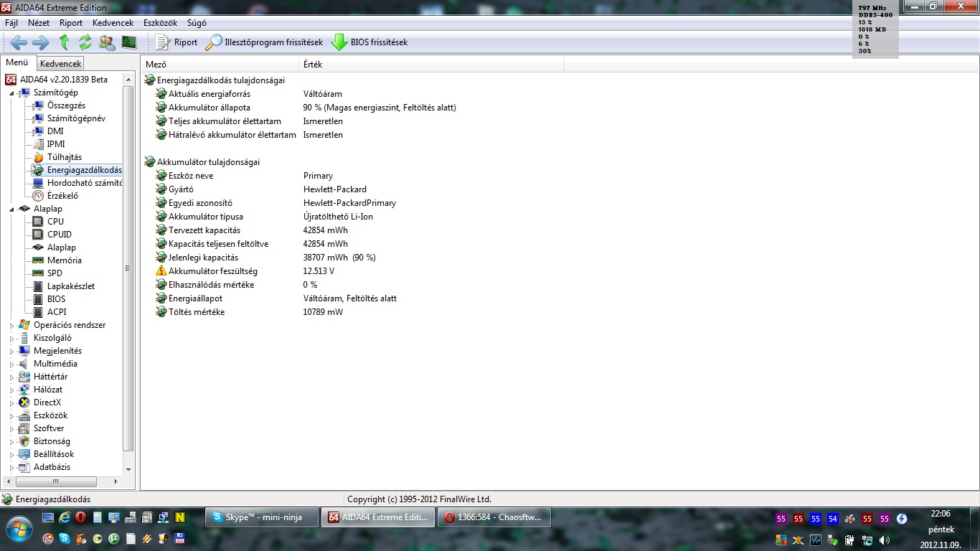Open the Riport menu in the menu bar
This screenshot has width=980, height=551.
(71, 23)
